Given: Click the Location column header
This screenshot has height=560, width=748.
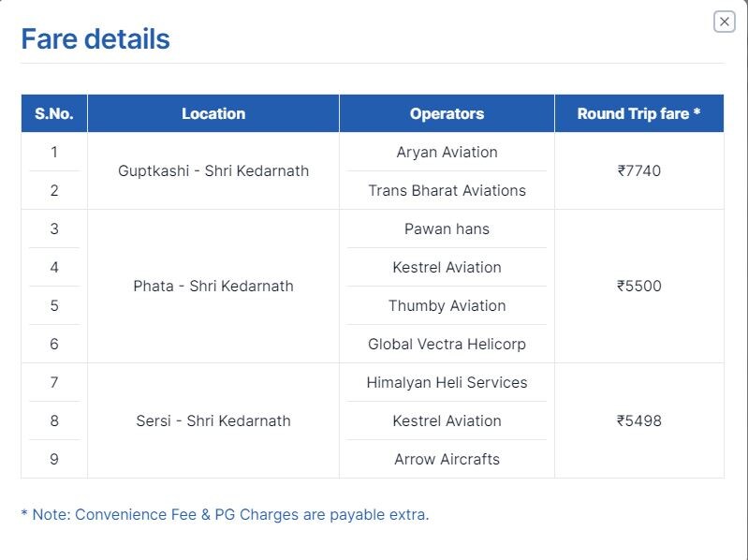Looking at the screenshot, I should click(213, 113).
